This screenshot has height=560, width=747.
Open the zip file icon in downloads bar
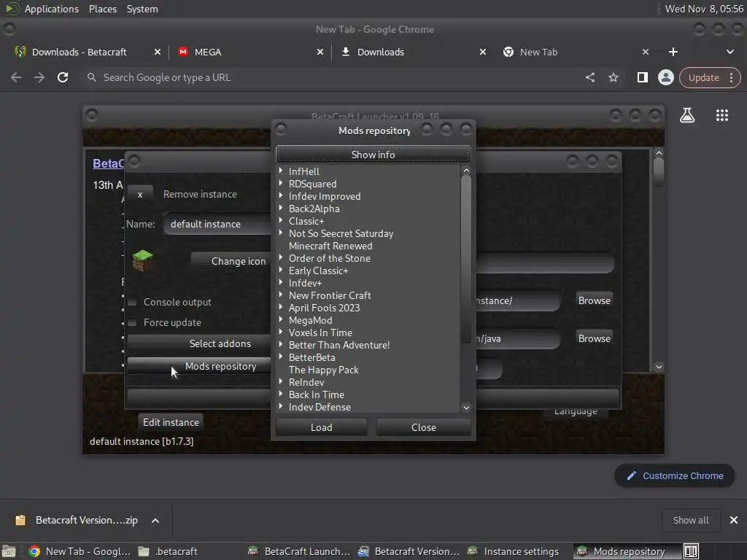20,520
